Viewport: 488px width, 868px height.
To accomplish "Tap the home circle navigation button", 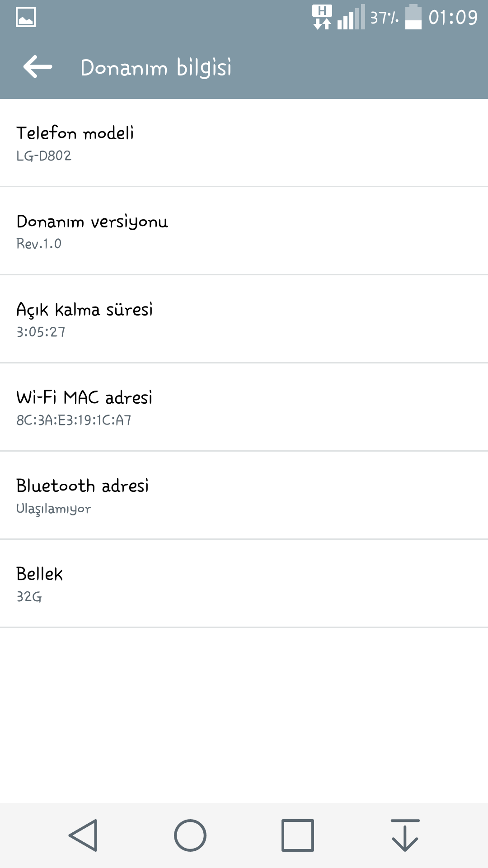I will (190, 835).
